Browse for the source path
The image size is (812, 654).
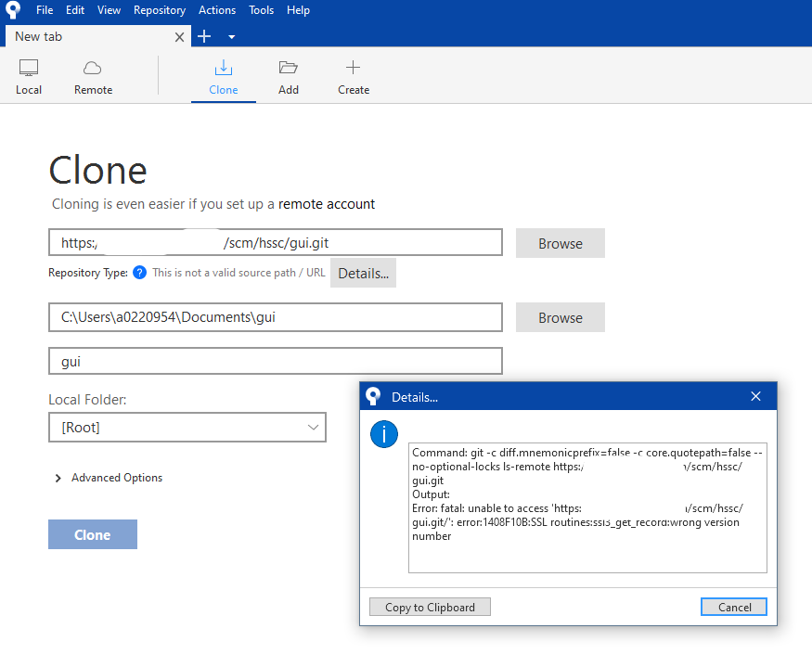pyautogui.click(x=561, y=243)
